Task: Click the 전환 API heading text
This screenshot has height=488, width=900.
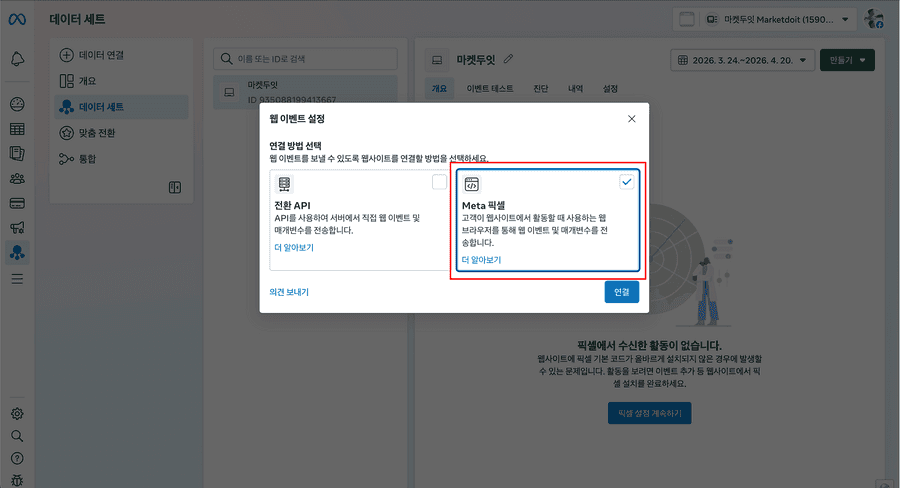Action: (292, 206)
